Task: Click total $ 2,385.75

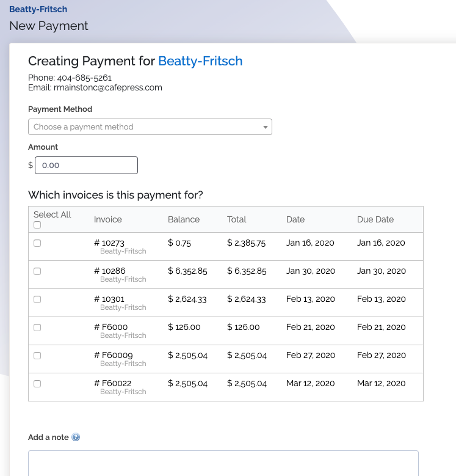Action: coord(246,243)
